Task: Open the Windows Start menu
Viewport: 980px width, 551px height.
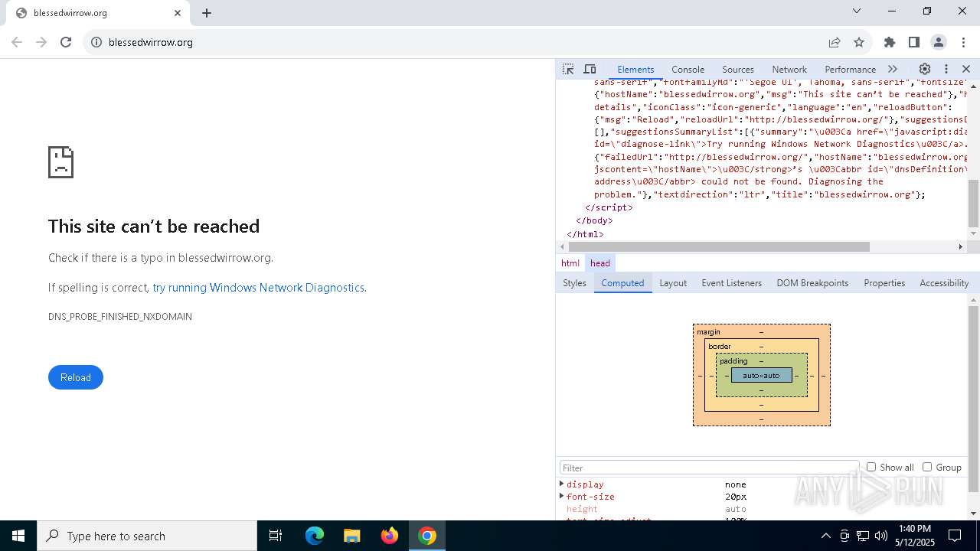Action: pyautogui.click(x=18, y=536)
